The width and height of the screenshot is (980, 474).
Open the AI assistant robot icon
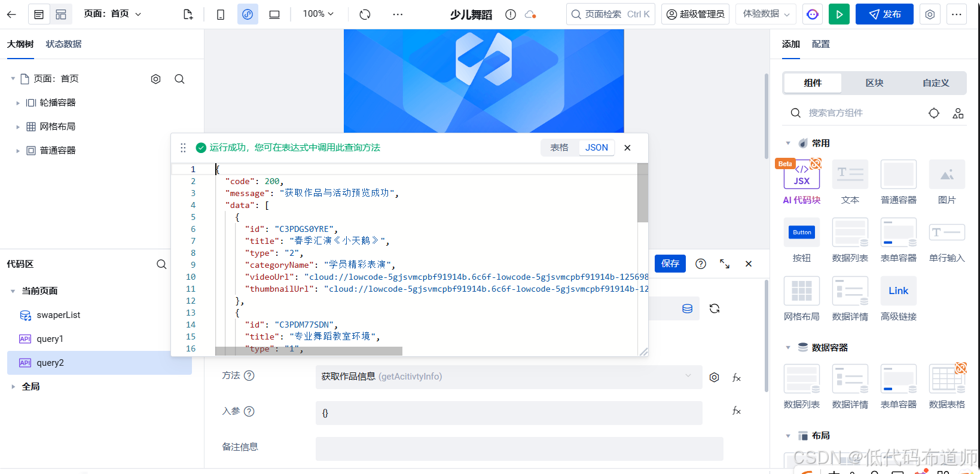[813, 14]
